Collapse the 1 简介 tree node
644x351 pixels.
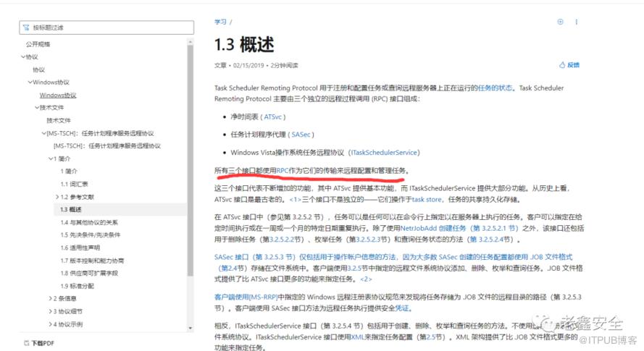51,158
